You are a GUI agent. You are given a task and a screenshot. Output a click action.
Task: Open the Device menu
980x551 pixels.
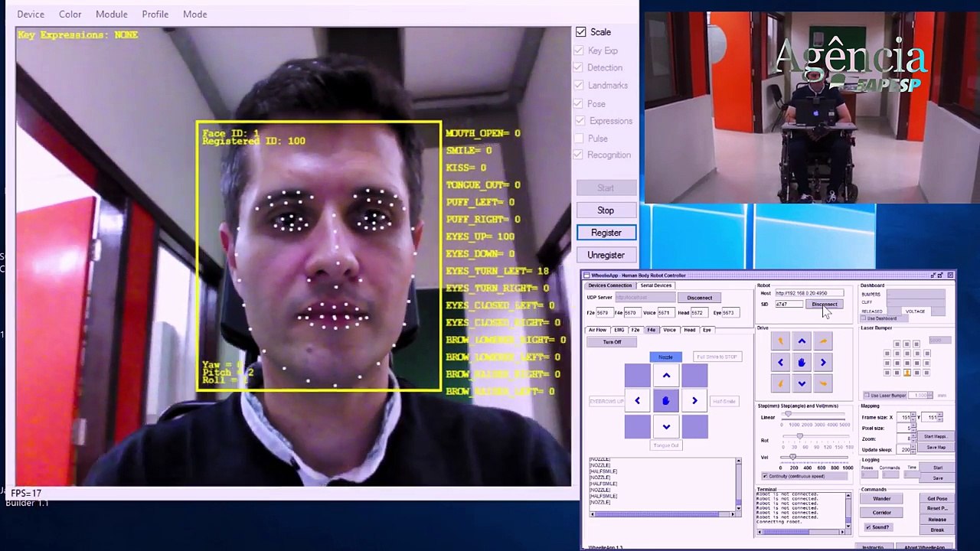pyautogui.click(x=31, y=14)
